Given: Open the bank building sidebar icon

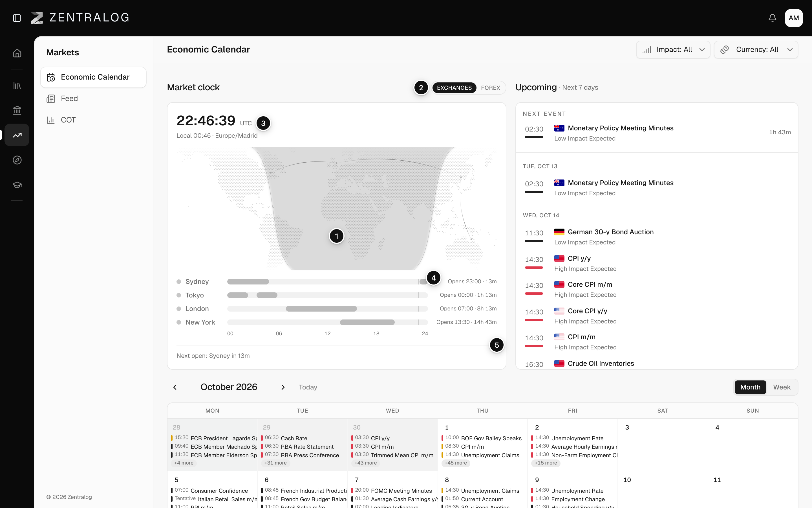Looking at the screenshot, I should pyautogui.click(x=17, y=110).
